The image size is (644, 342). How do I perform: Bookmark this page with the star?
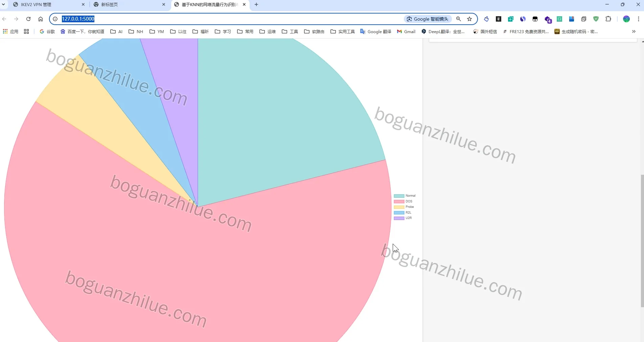(x=469, y=19)
